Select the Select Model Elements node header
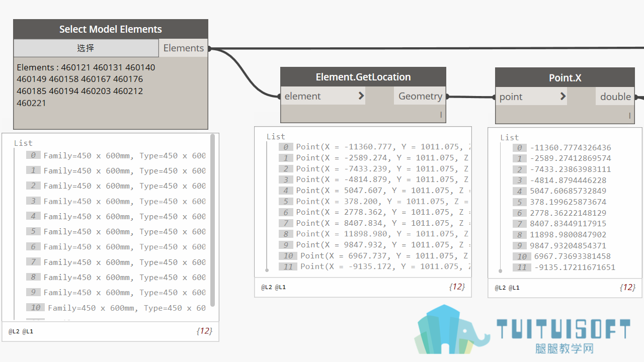The height and width of the screenshot is (362, 644). (111, 29)
